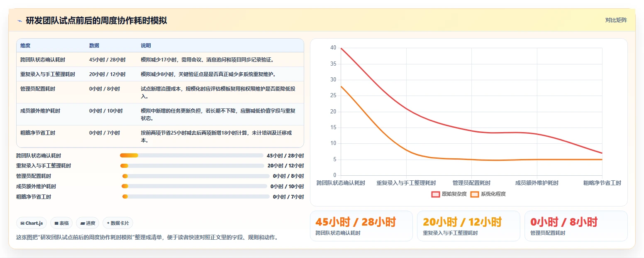Click the 跨团队状态确认耗时 caption in the data card
The height and width of the screenshot is (258, 644).
click(x=338, y=233)
